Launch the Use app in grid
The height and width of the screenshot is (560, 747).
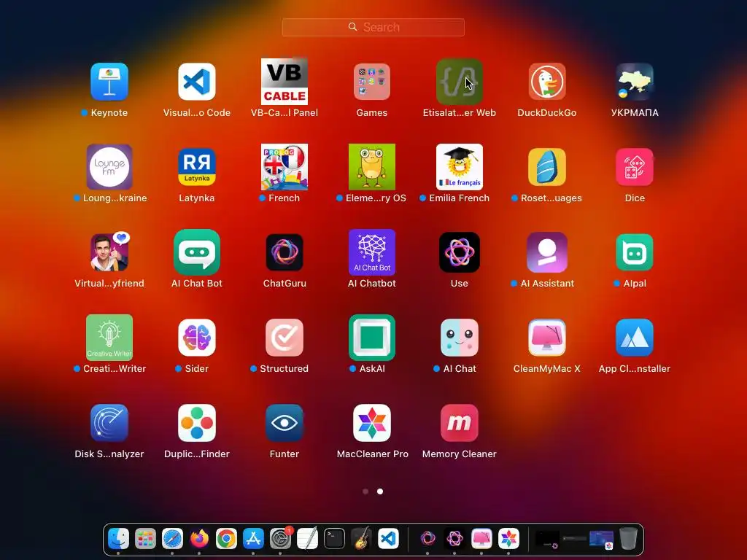point(460,252)
